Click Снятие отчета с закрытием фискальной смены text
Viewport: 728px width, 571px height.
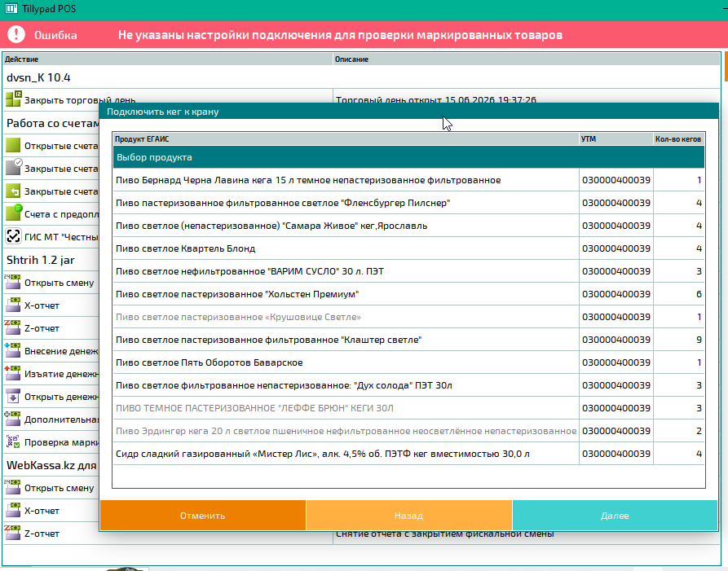pyautogui.click(x=445, y=534)
